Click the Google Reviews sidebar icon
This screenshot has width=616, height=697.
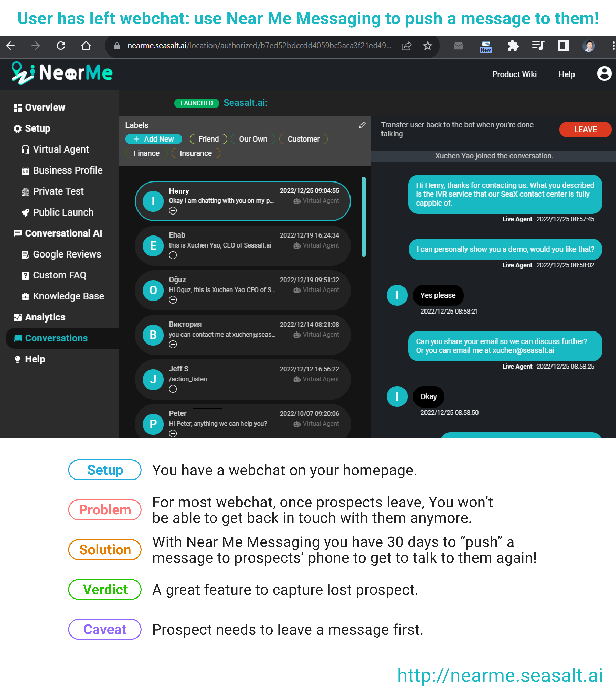(x=25, y=254)
